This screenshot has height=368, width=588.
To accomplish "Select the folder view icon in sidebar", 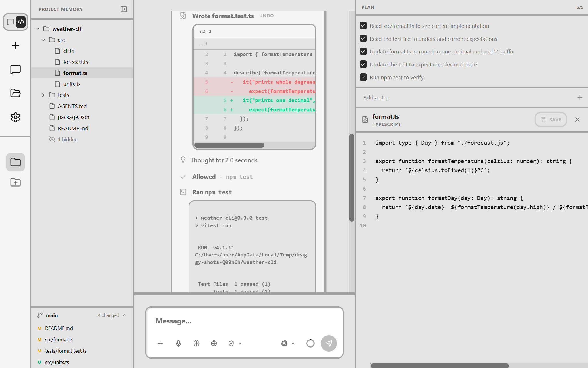I will 16,162.
